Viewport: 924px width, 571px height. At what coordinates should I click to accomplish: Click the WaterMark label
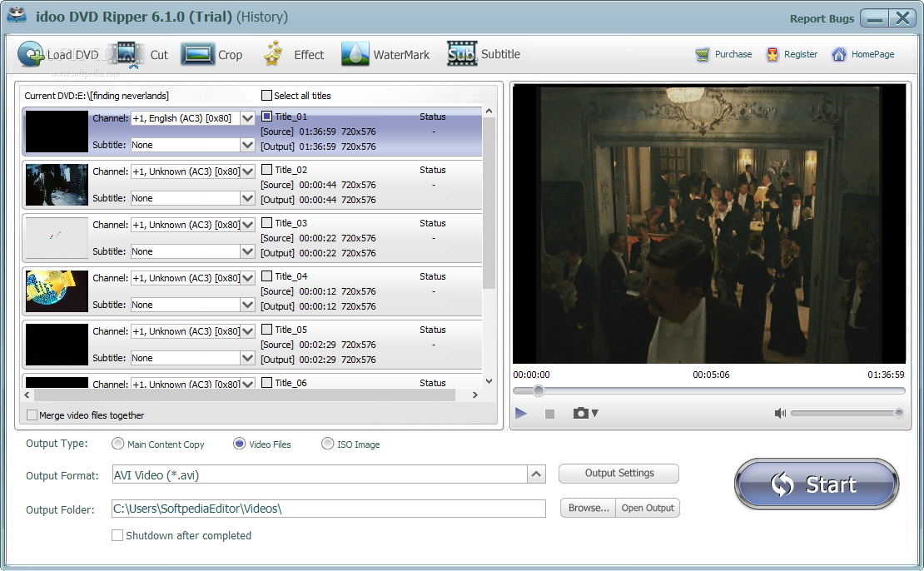tap(401, 55)
